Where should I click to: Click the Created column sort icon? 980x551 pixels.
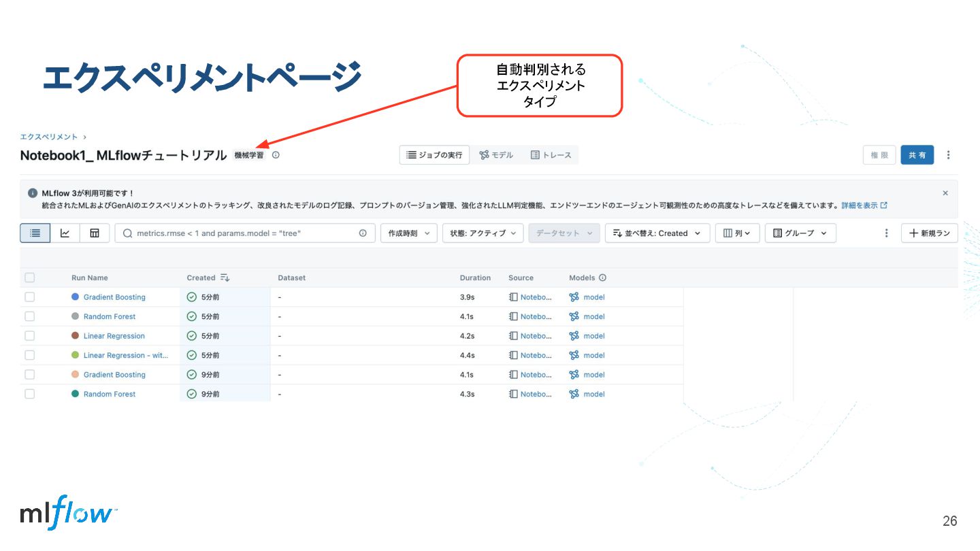(225, 278)
